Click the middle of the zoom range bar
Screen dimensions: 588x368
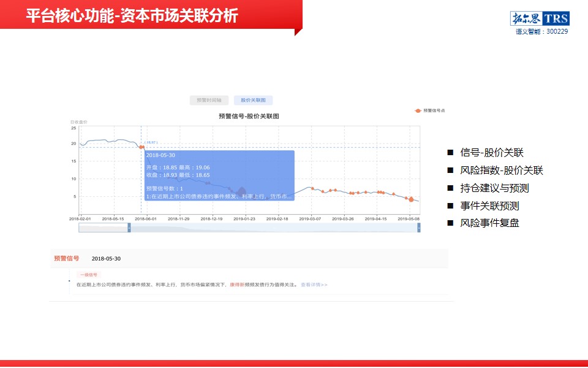point(274,228)
